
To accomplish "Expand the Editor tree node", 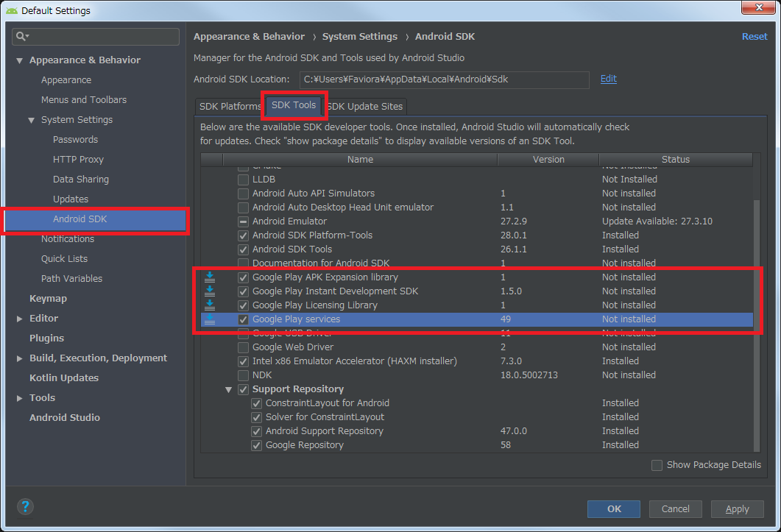I will coord(19,319).
